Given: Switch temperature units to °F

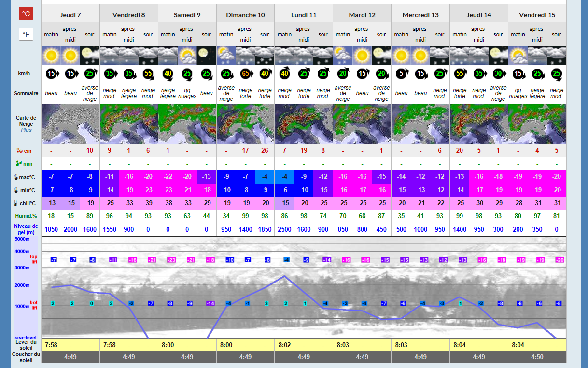Looking at the screenshot, I should (26, 34).
